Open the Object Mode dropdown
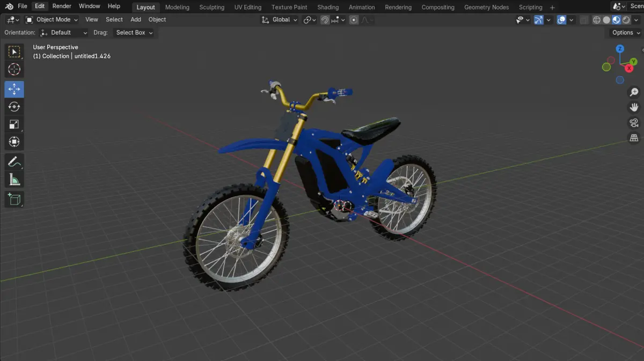644x361 pixels. (52, 20)
